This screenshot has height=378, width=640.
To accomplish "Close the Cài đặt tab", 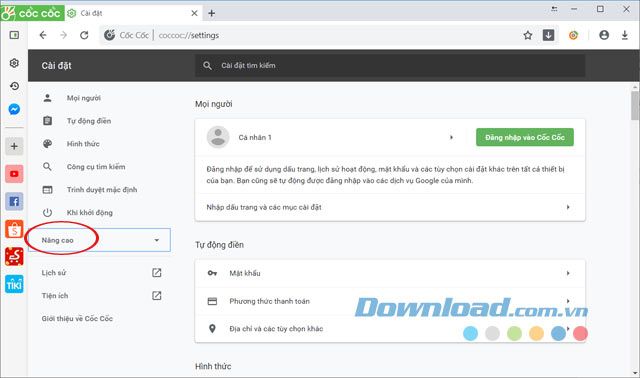I will 194,13.
